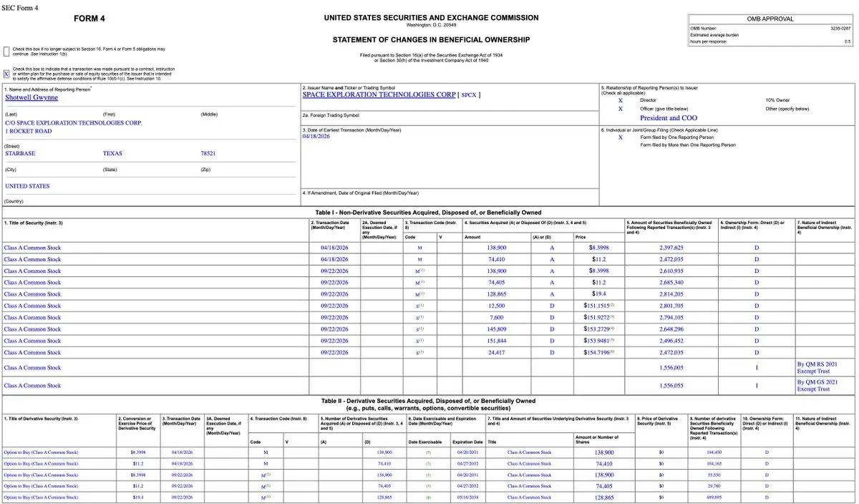
Task: Click the X mark beside Director
Action: (620, 100)
